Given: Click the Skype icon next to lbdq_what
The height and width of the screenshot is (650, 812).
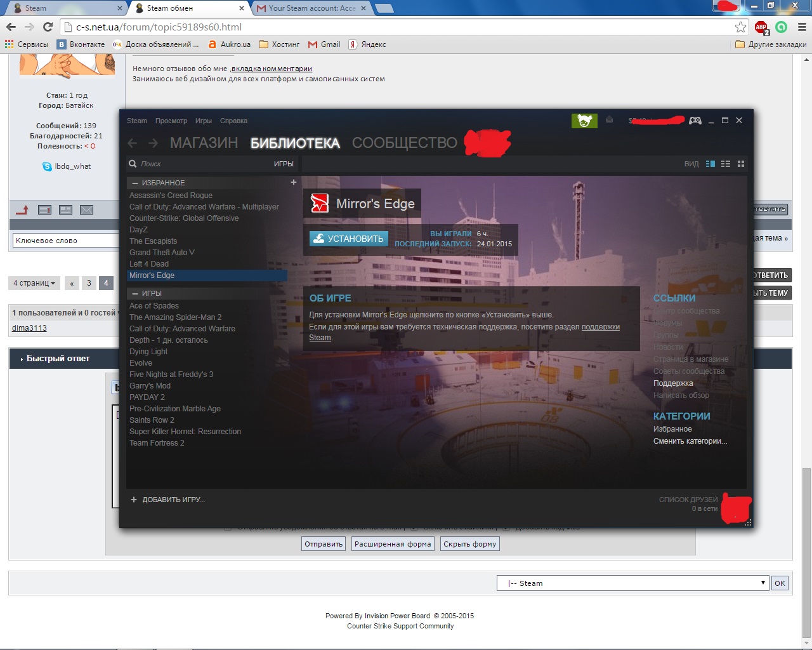Looking at the screenshot, I should click(47, 166).
